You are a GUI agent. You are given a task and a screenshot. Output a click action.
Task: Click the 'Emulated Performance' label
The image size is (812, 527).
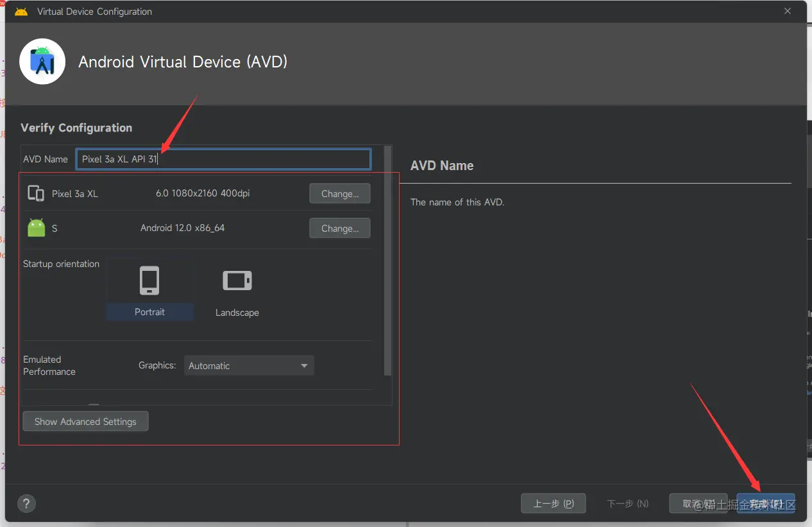click(49, 365)
